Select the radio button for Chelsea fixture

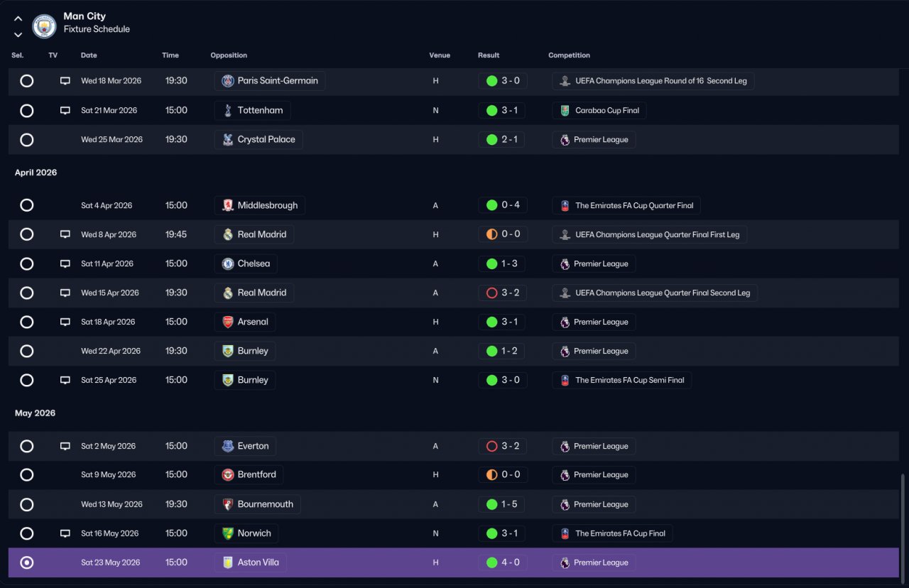(x=26, y=263)
